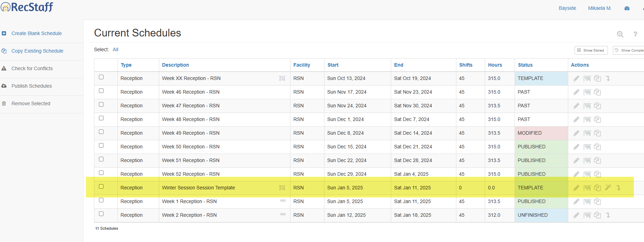Click the edit pencil for Week XX Reception

coord(576,79)
